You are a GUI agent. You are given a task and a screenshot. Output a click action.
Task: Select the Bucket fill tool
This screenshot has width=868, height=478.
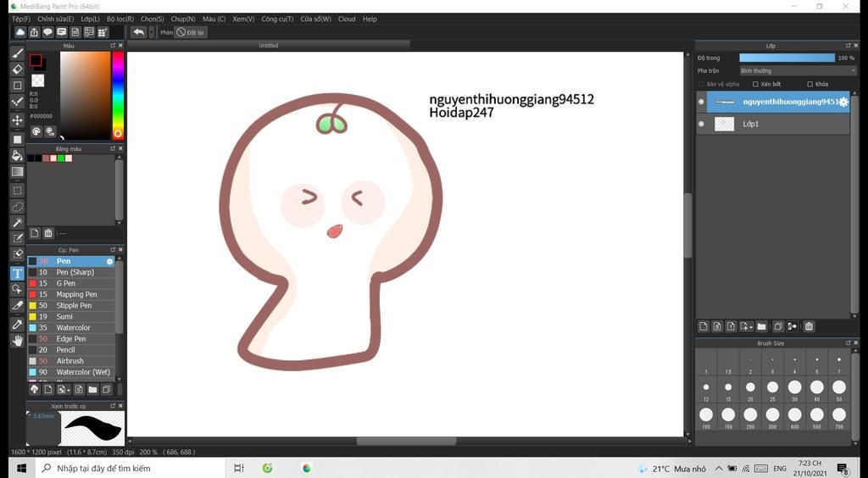pyautogui.click(x=17, y=155)
